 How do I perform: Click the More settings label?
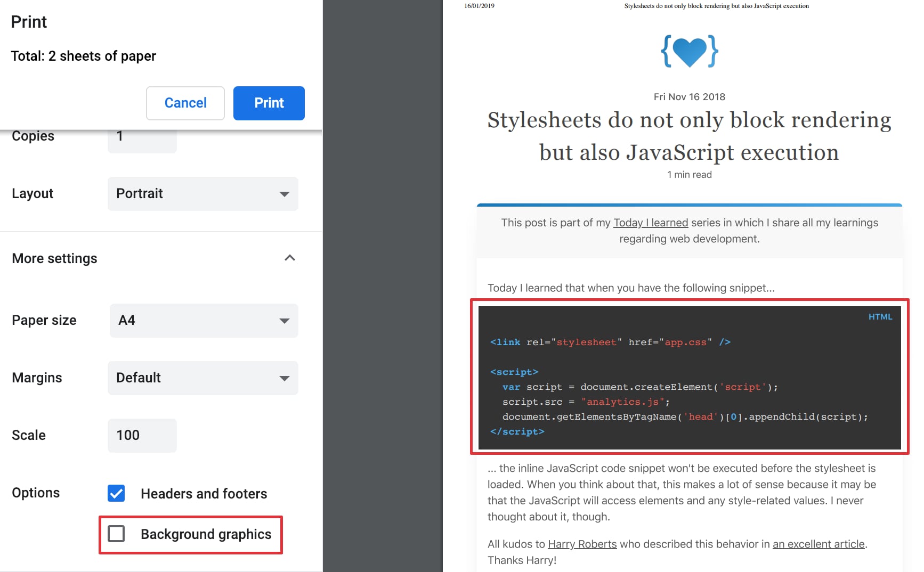[x=54, y=259]
